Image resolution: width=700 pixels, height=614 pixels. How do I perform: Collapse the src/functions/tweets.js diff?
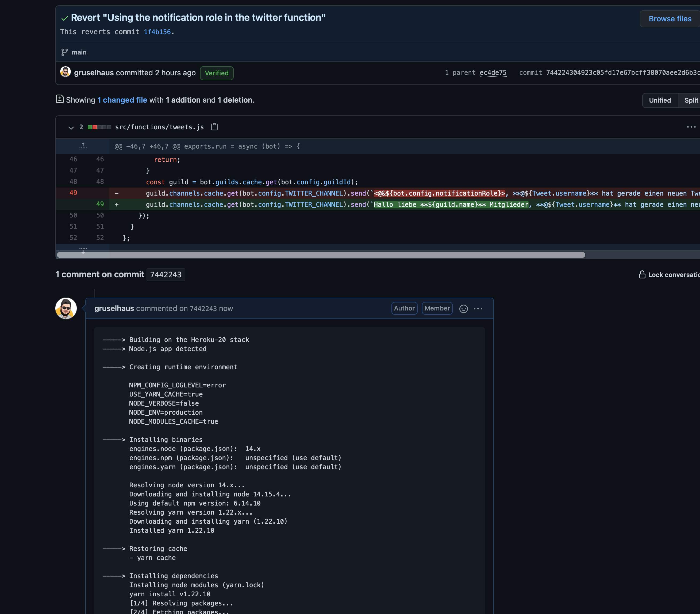click(x=71, y=128)
